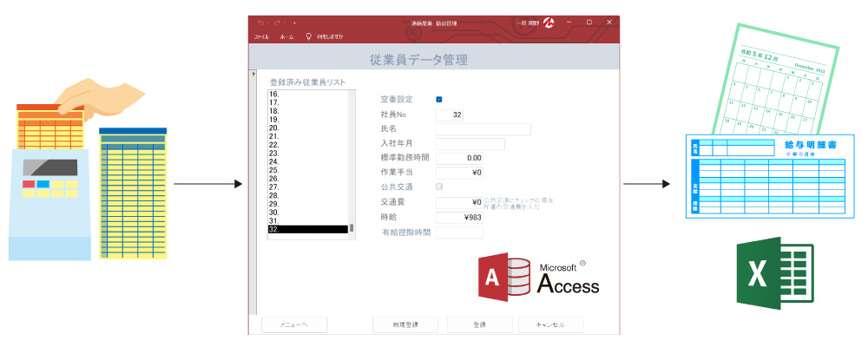
Task: Maximize the Access window
Action: pos(589,23)
